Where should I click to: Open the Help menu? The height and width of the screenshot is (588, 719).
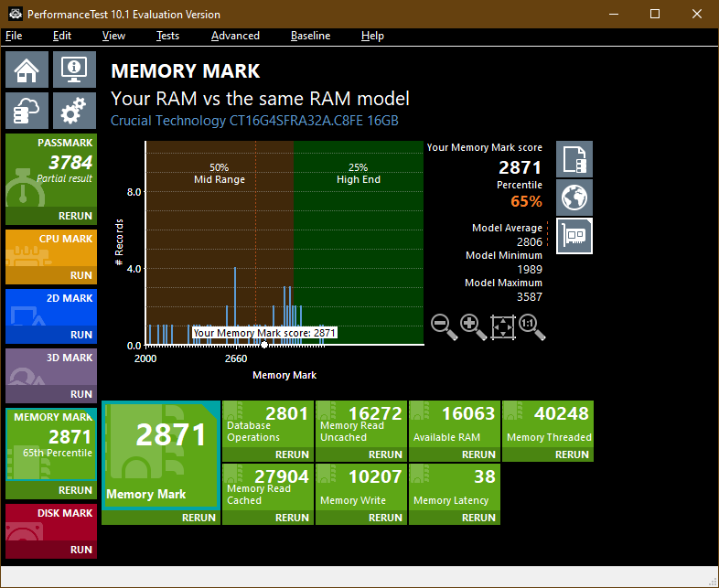(x=372, y=36)
